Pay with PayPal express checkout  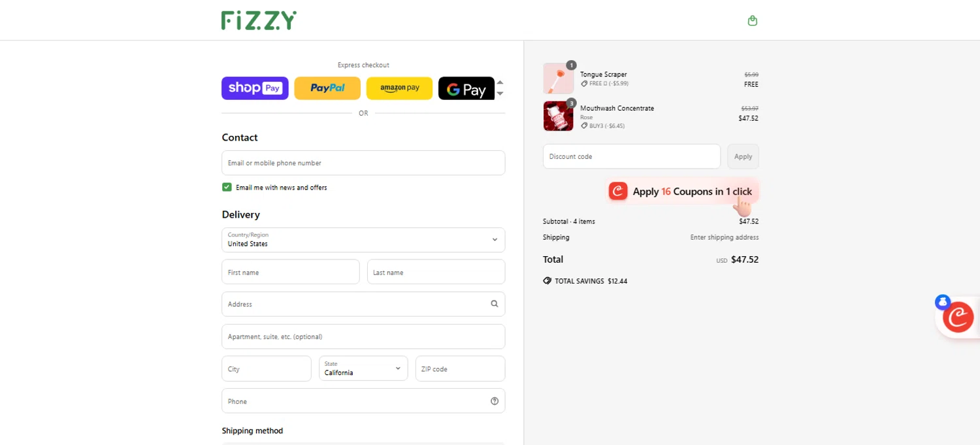[327, 88]
